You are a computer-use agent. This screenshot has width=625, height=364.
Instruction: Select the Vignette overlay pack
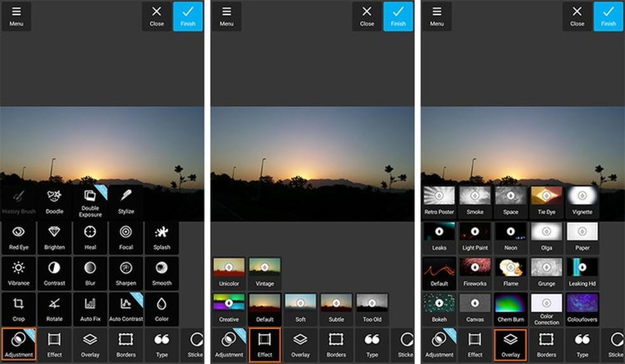click(x=582, y=202)
